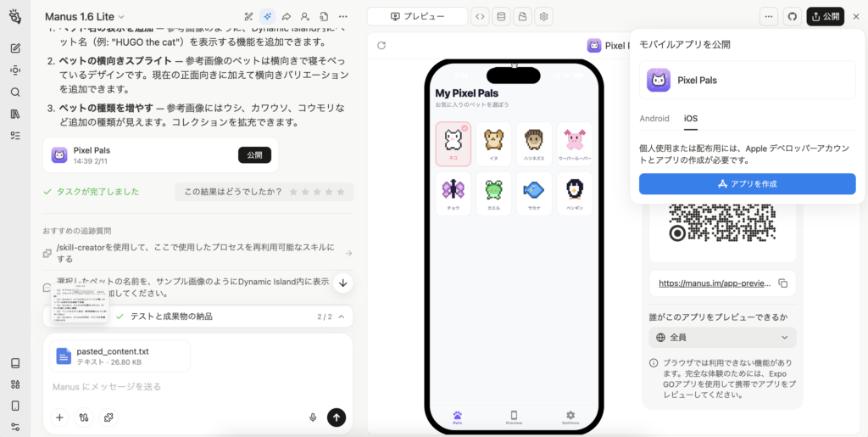Select the iOS tab
This screenshot has width=868, height=437.
[x=690, y=118]
